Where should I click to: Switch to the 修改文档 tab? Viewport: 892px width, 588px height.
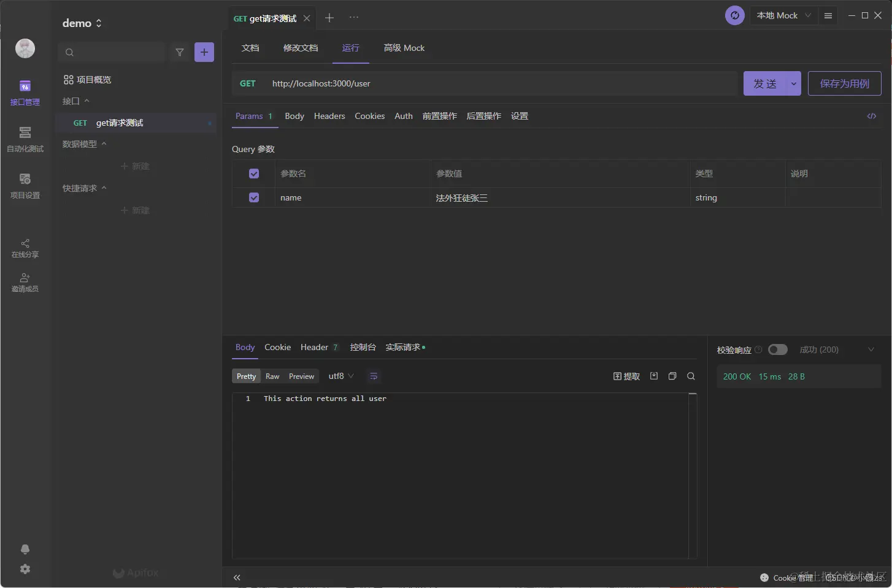tap(301, 48)
